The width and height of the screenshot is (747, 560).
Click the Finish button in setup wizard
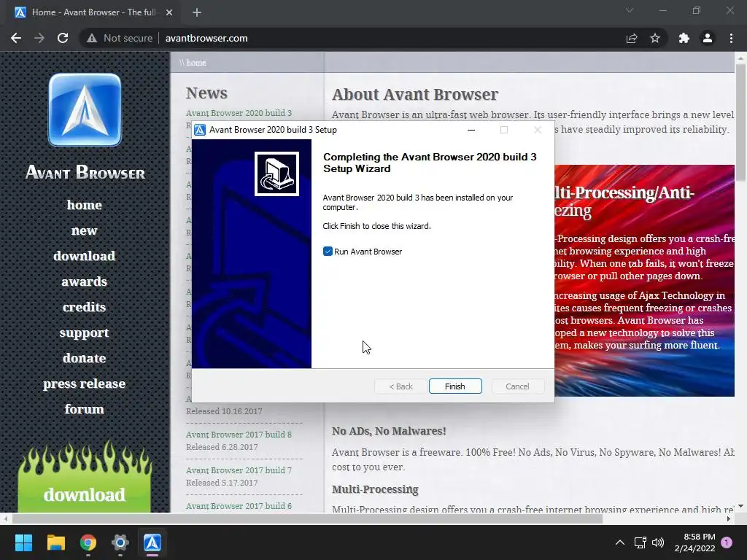point(455,386)
